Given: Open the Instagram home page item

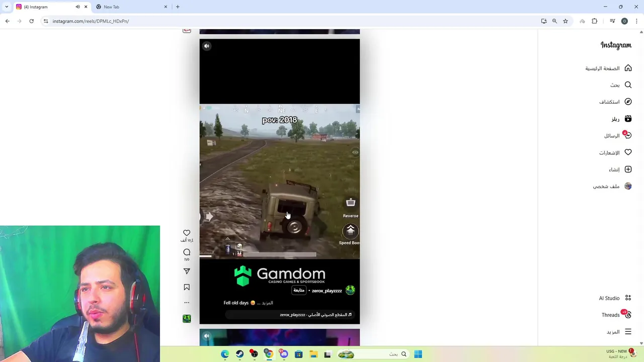Looking at the screenshot, I should [x=608, y=68].
